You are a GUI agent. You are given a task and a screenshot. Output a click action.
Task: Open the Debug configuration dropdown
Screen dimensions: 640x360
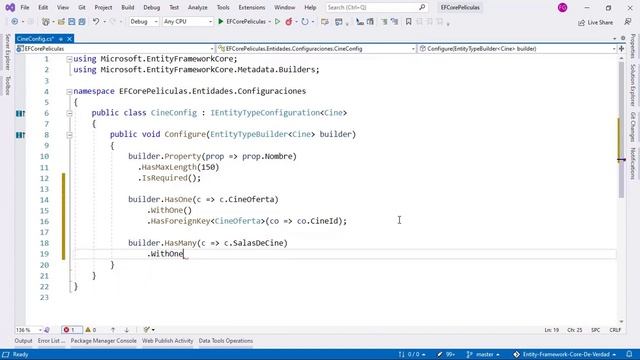[143, 22]
